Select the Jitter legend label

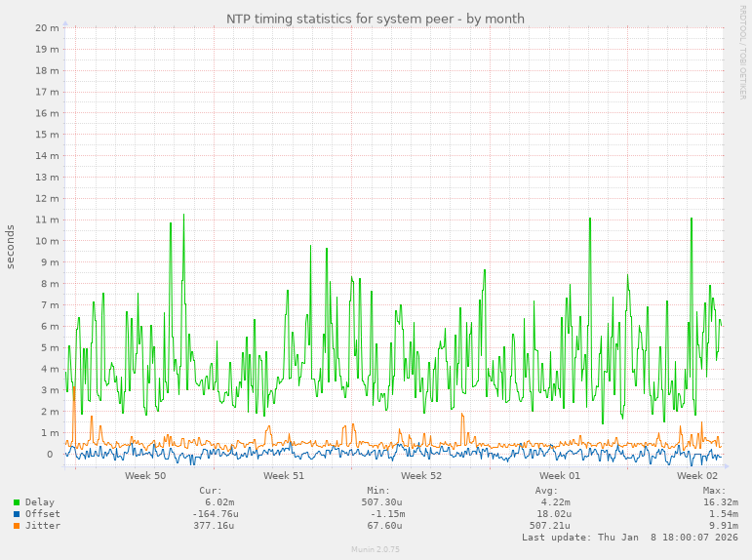click(x=43, y=526)
